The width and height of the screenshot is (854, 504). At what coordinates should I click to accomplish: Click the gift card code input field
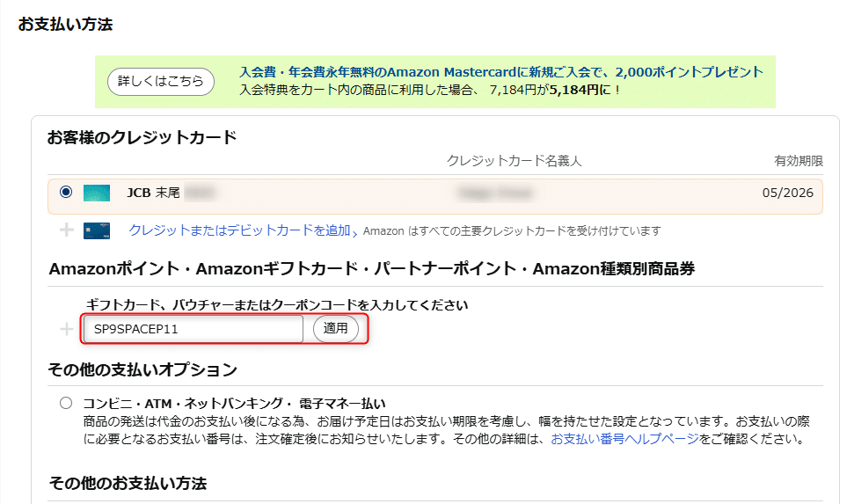(193, 329)
